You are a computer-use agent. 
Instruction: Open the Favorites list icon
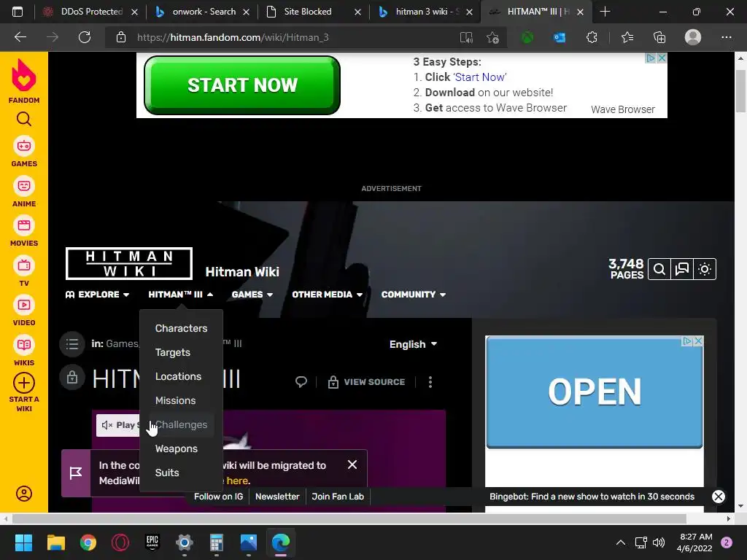pyautogui.click(x=627, y=37)
